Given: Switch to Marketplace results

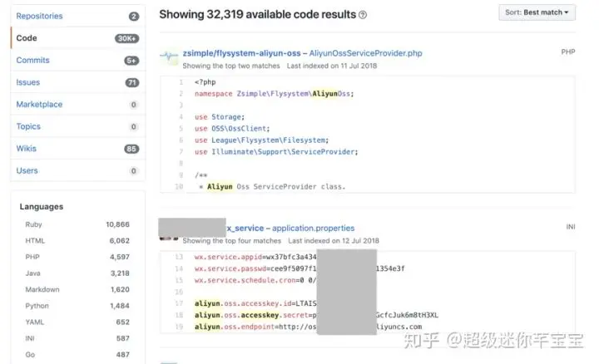Looking at the screenshot, I should (39, 105).
